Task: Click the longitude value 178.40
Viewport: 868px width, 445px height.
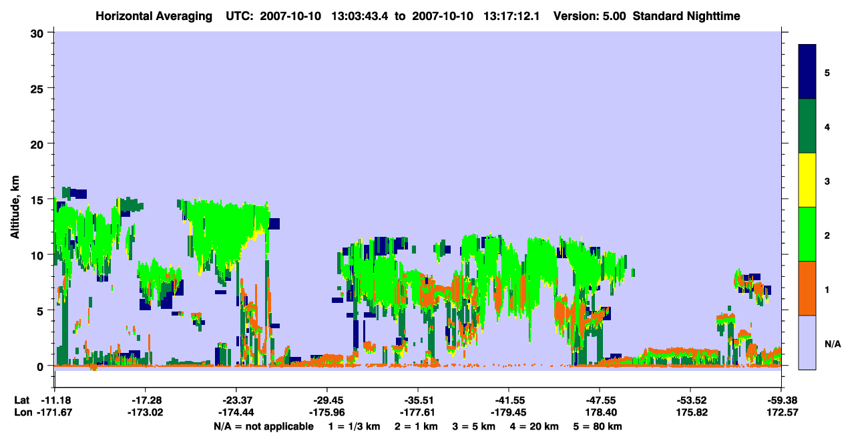Action: tap(600, 412)
